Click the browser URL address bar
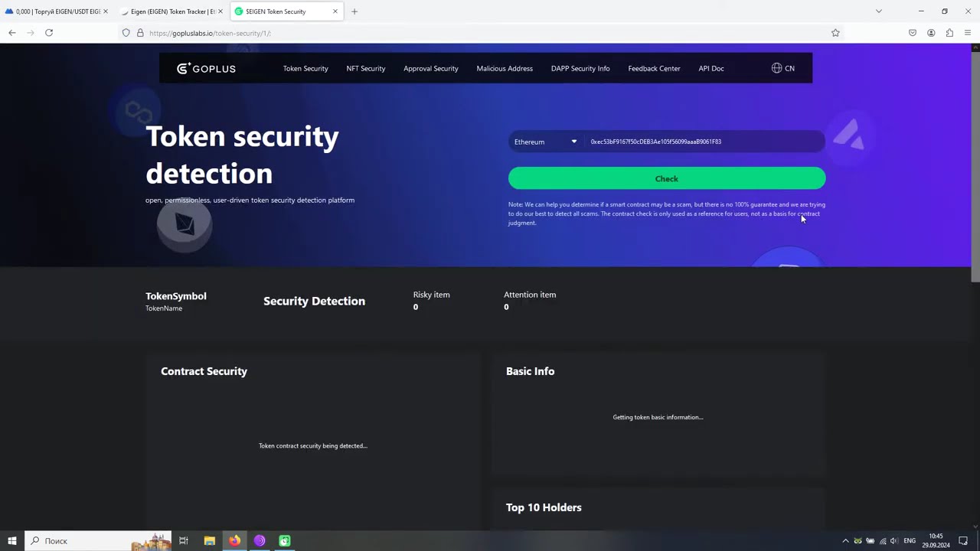This screenshot has height=551, width=980. (482, 33)
